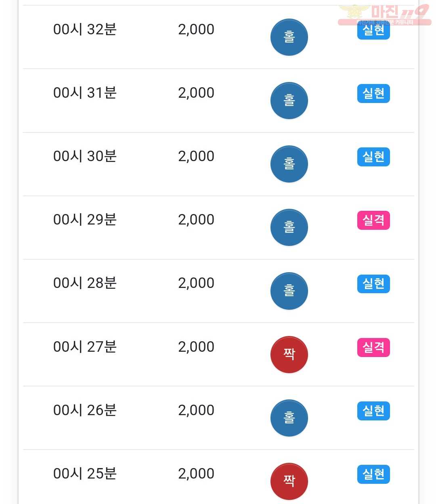This screenshot has height=504, width=436.
Task: Click the 2,000 amount in 00시 25분 row
Action: click(x=196, y=474)
